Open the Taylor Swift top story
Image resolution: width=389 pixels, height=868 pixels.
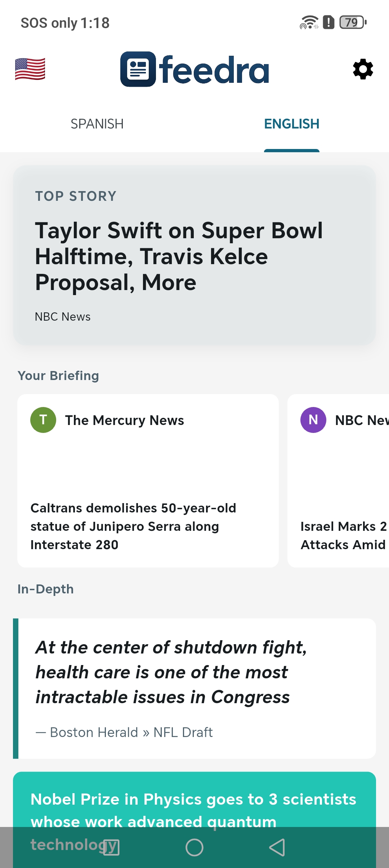(x=179, y=256)
